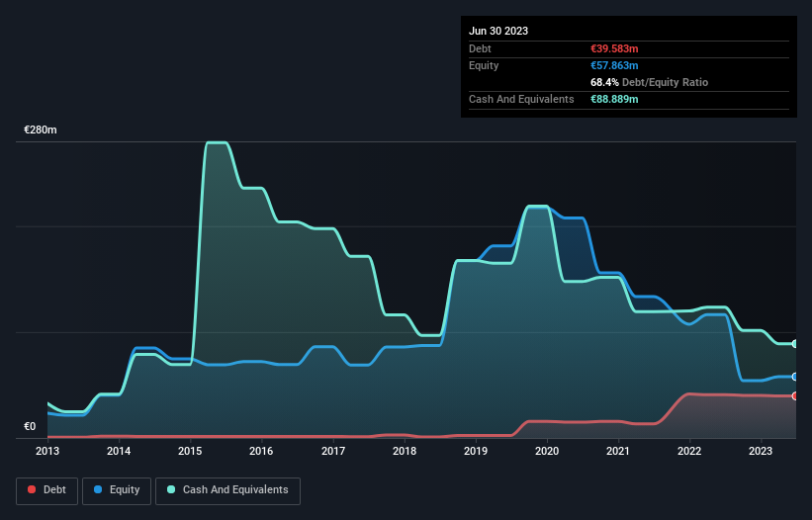This screenshot has width=812, height=520.
Task: Click the Jun 30 2023 tooltip date
Action: (498, 31)
